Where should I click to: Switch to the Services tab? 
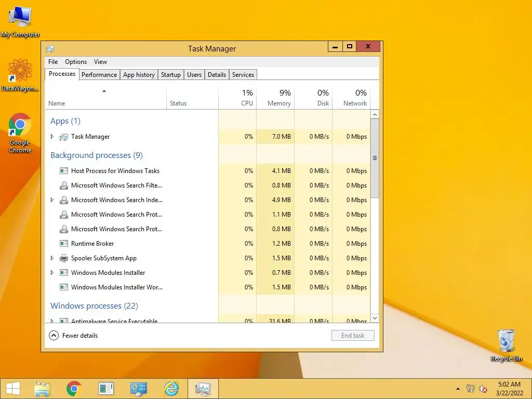[243, 75]
